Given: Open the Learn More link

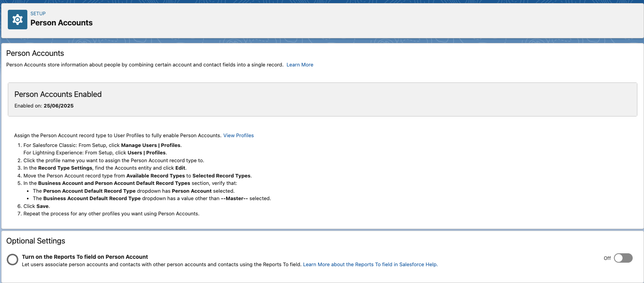Looking at the screenshot, I should pyautogui.click(x=300, y=65).
